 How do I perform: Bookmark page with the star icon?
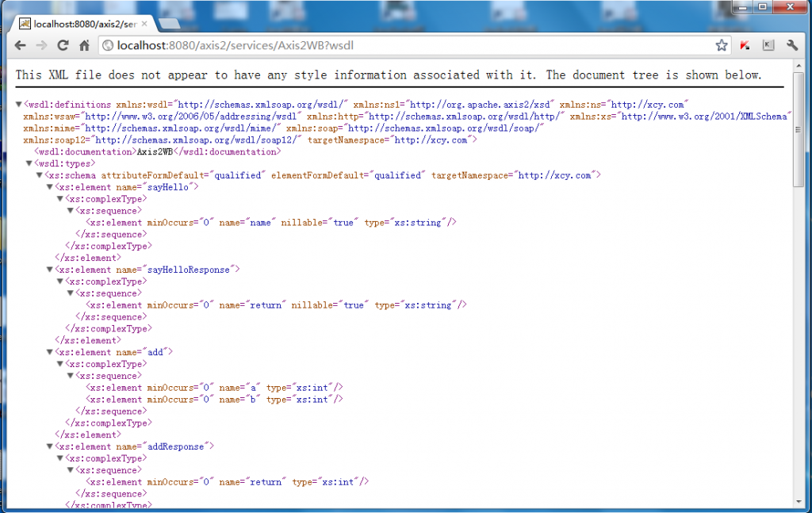pyautogui.click(x=722, y=45)
